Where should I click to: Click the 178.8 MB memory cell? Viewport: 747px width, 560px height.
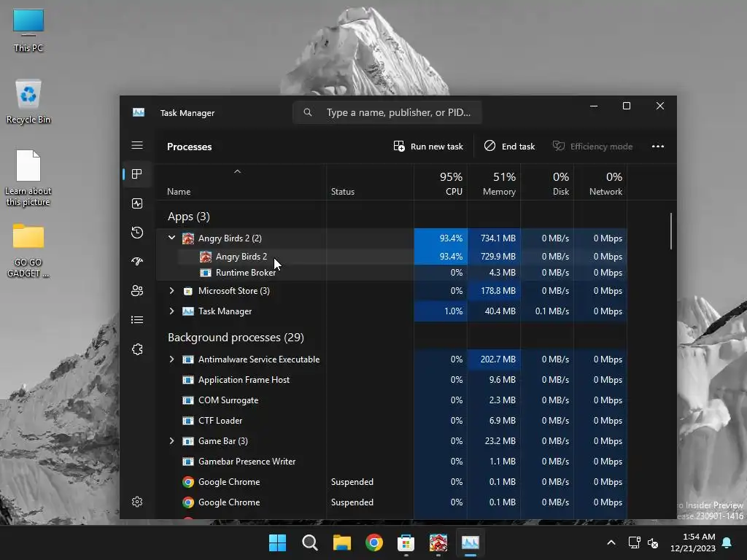point(494,291)
